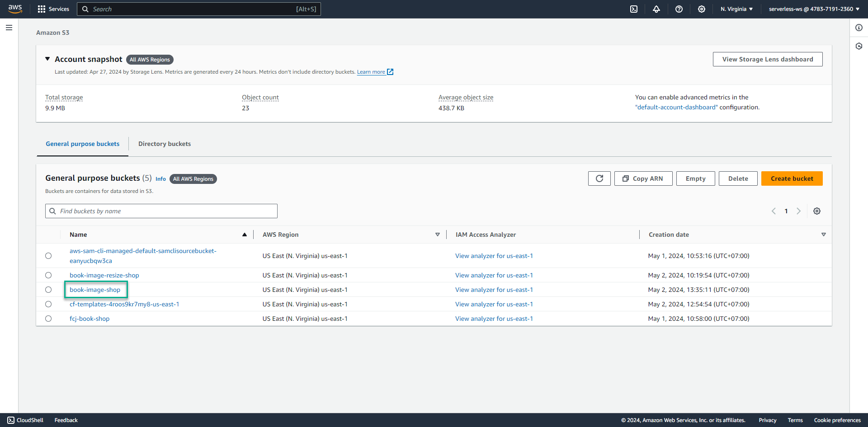Click the Delete button

coord(738,178)
